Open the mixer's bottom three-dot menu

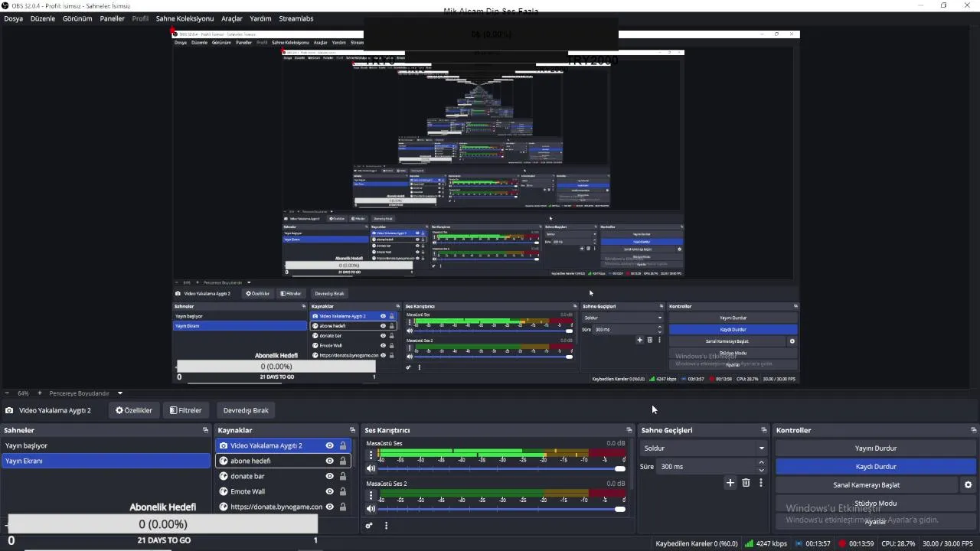[386, 526]
